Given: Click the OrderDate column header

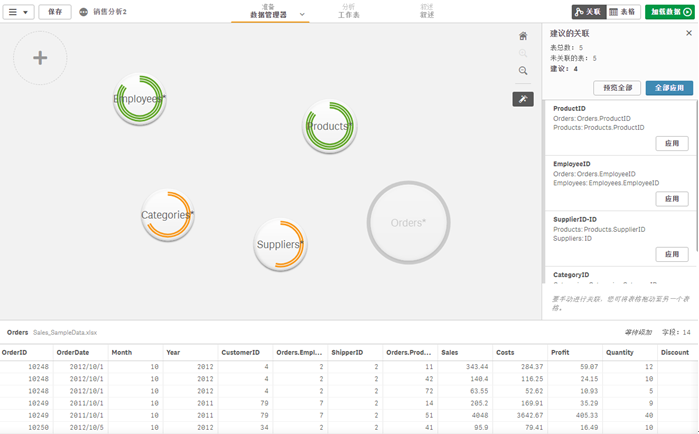Looking at the screenshot, I should click(x=81, y=352).
